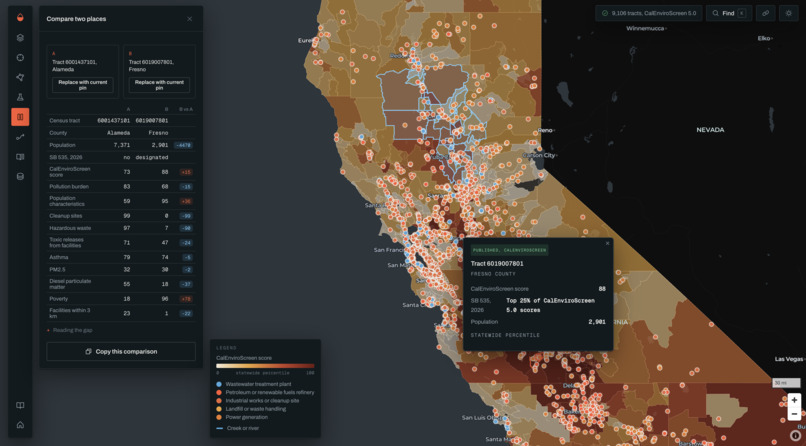Viewport: 806px width, 446px height.
Task: Click the Find search button
Action: 729,13
